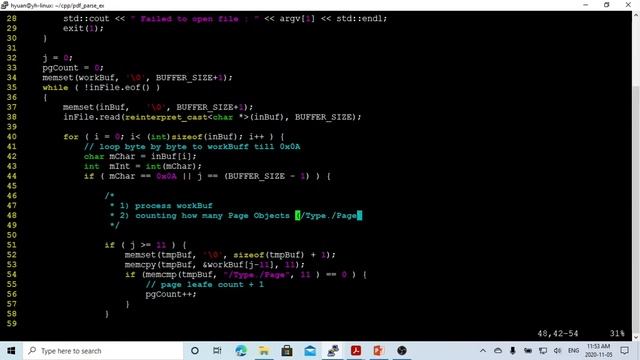
Task: Click 'pgCount = 0;' on line 33
Action: (x=73, y=67)
